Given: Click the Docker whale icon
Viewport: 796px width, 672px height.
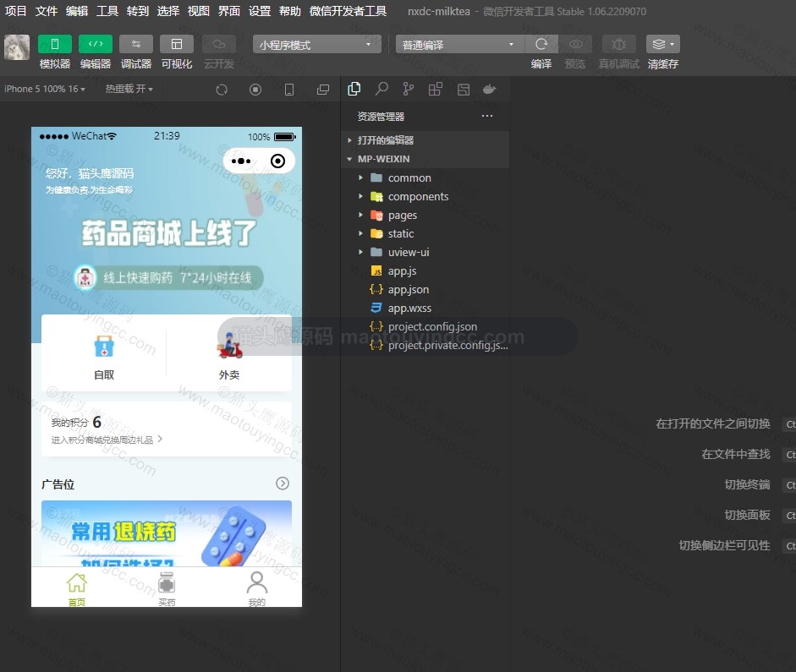Looking at the screenshot, I should 490,90.
